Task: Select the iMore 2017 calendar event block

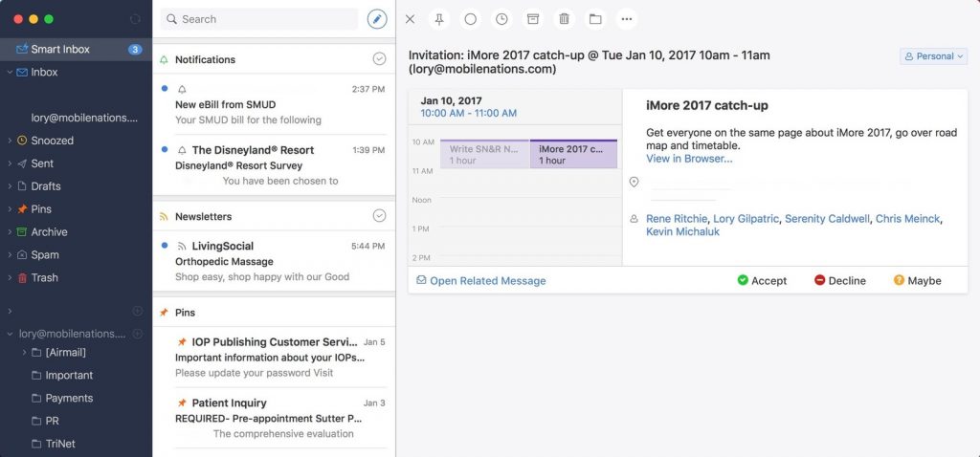Action: (x=573, y=154)
